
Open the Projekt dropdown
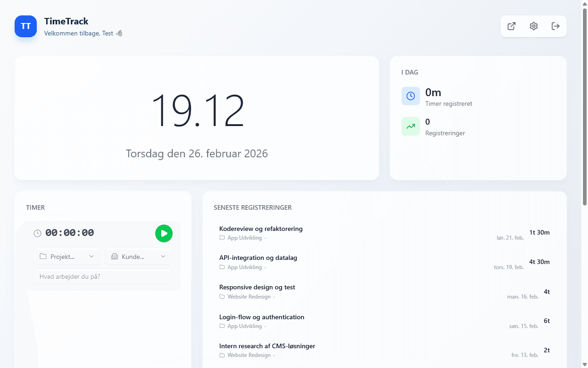[67, 257]
